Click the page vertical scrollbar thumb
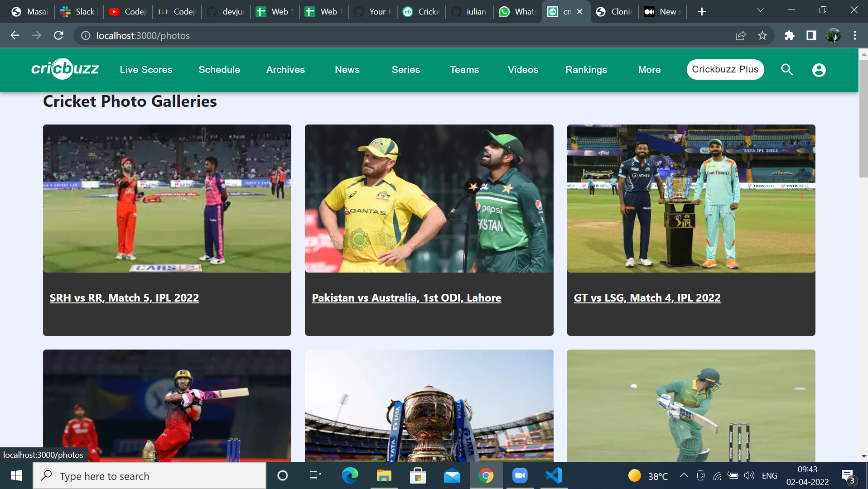Screen dimensions: 868x489 [x=863, y=119]
